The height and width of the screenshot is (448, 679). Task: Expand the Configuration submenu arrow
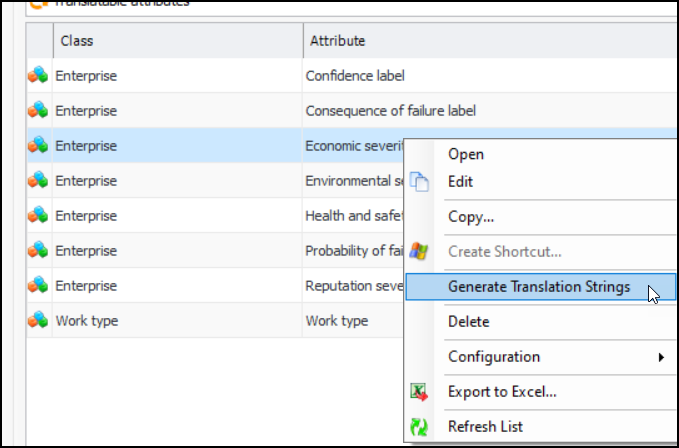(660, 357)
